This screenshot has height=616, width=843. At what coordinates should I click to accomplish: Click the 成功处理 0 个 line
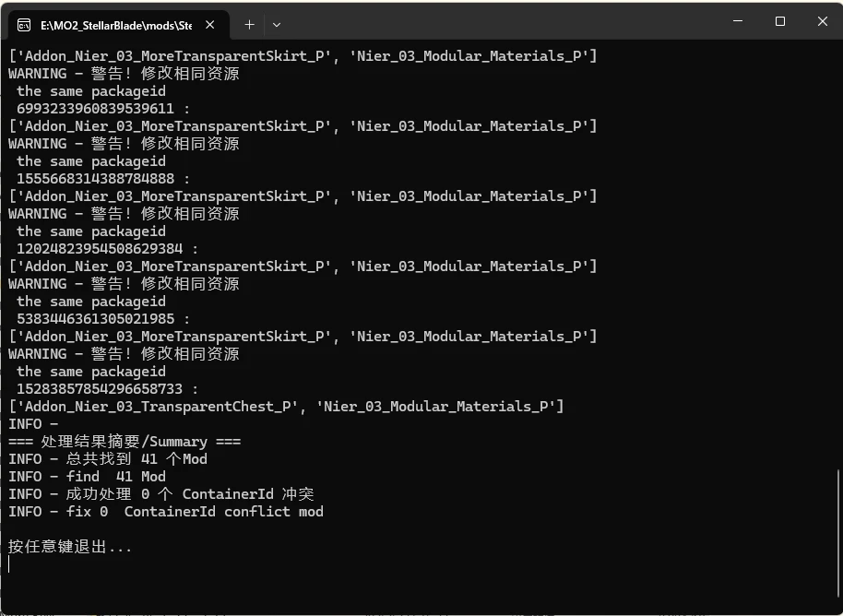[157, 493]
